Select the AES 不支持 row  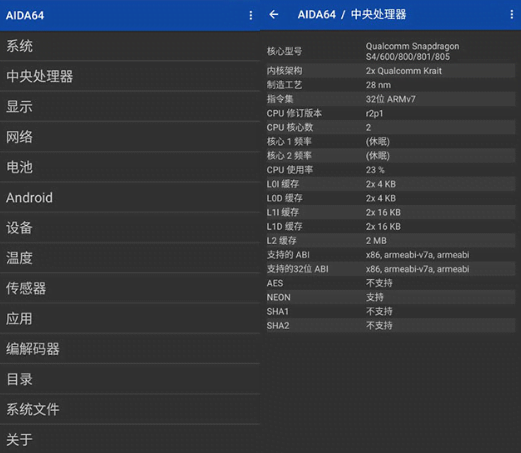[x=390, y=283]
